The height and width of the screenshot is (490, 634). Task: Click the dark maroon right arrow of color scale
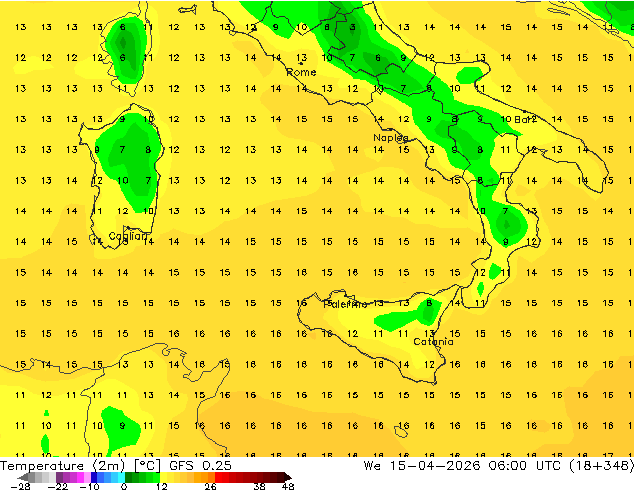tap(287, 477)
